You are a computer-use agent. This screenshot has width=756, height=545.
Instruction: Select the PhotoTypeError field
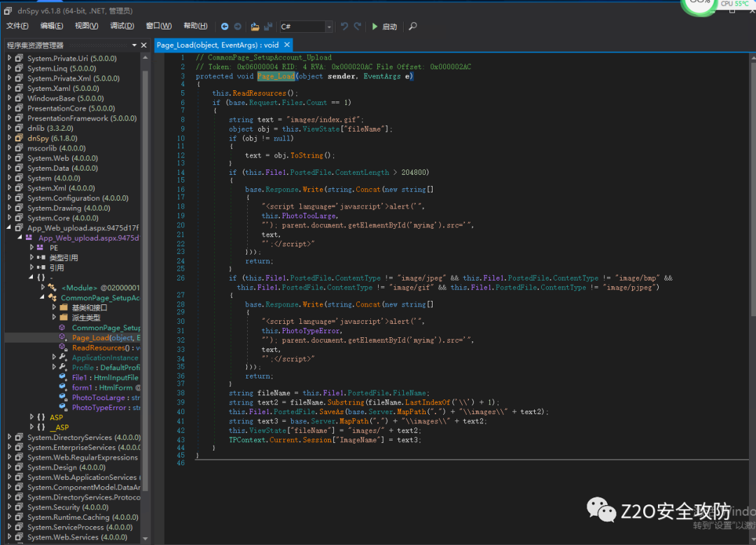[x=106, y=407]
